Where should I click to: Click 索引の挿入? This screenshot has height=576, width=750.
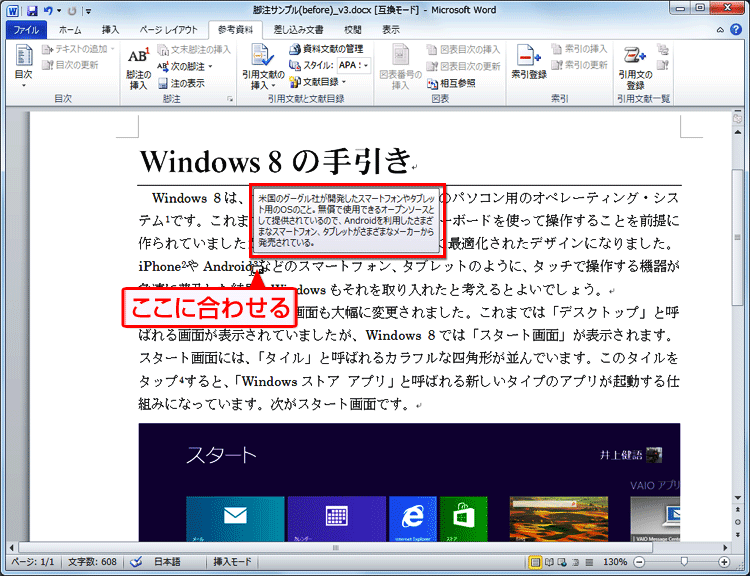pos(579,49)
